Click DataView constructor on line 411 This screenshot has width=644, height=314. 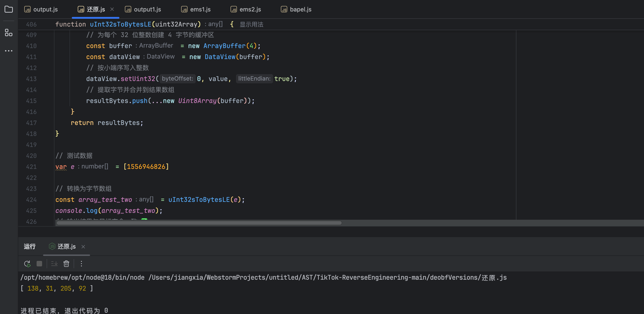point(220,57)
